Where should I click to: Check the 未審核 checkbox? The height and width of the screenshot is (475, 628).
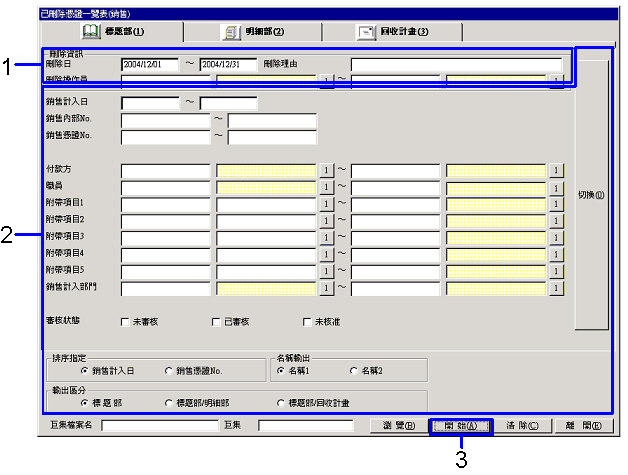(125, 322)
